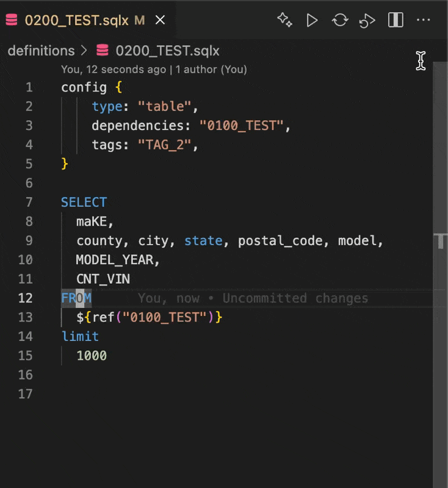Viewport: 448px width, 488px height.
Task: Click the sparkle AI assist icon
Action: pyautogui.click(x=284, y=20)
